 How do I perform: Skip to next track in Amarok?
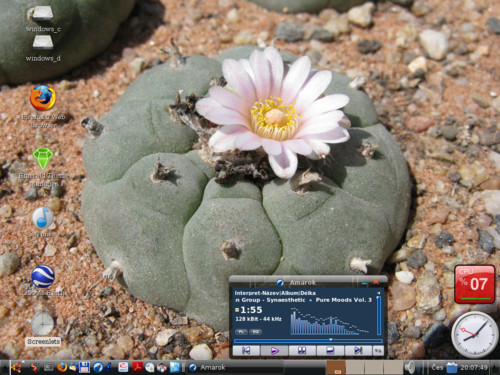tap(358, 350)
